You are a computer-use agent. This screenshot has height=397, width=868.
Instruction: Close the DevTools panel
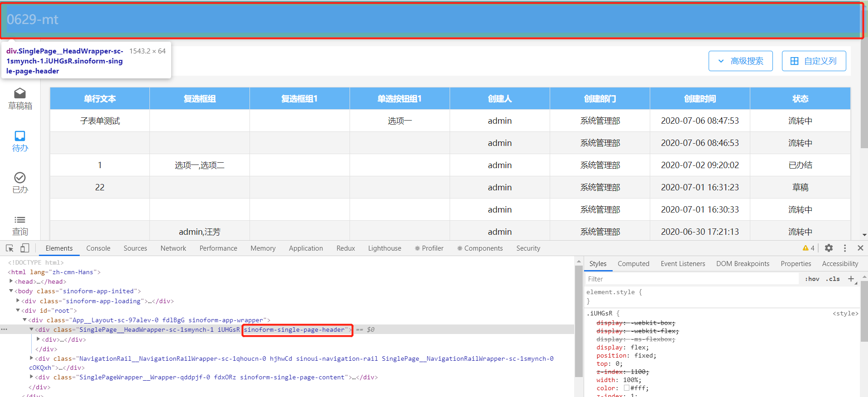tap(860, 248)
